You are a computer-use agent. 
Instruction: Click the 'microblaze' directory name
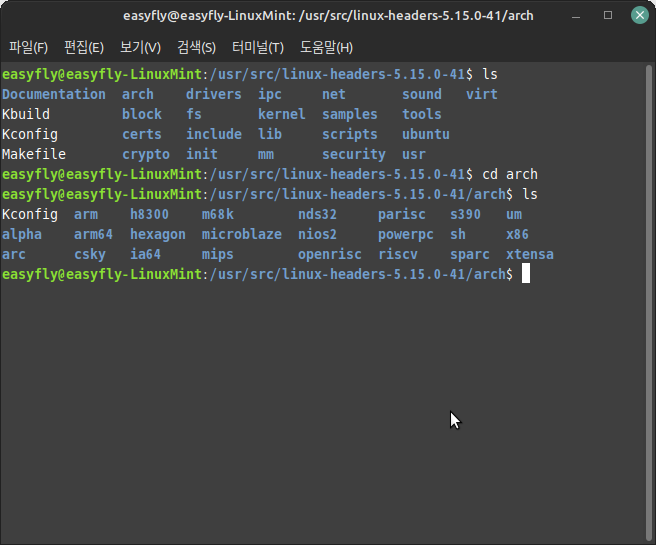click(242, 234)
